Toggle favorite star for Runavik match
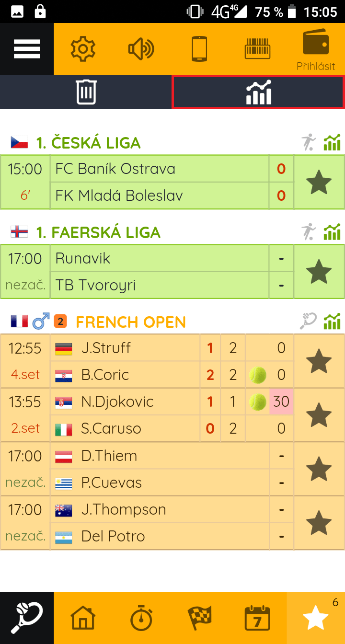This screenshot has width=345, height=644. [x=319, y=272]
